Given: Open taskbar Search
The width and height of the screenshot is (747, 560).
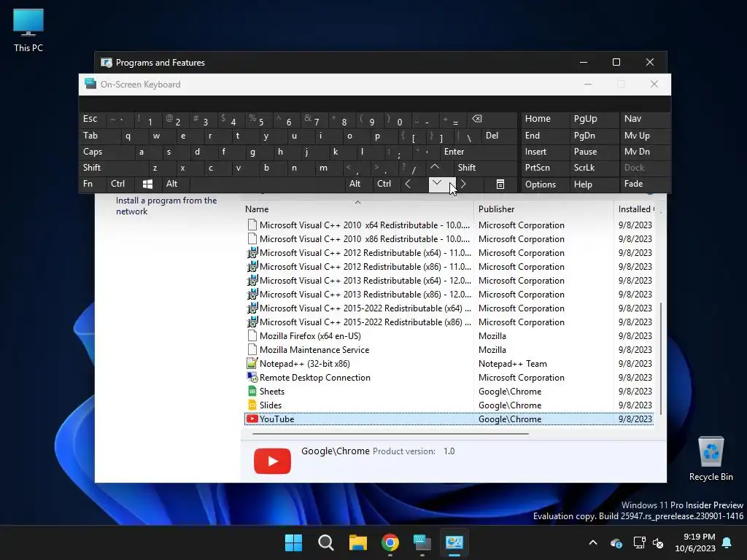Looking at the screenshot, I should coord(326,542).
